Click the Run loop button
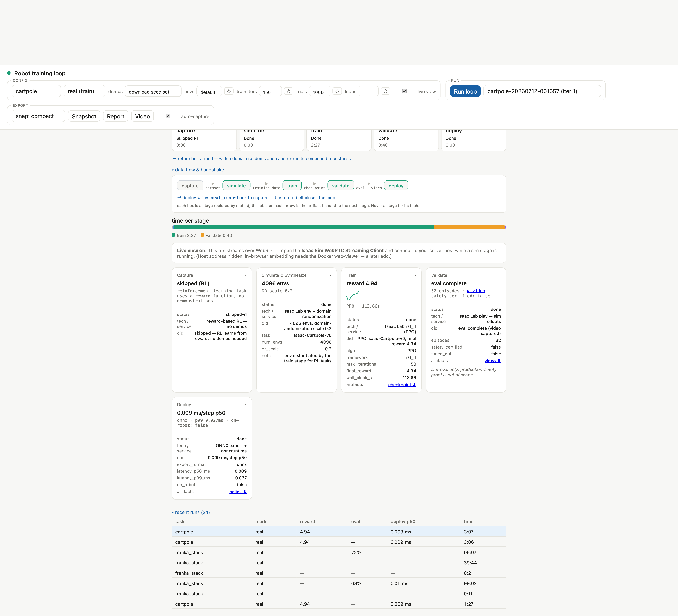Image resolution: width=678 pixels, height=616 pixels. point(465,91)
